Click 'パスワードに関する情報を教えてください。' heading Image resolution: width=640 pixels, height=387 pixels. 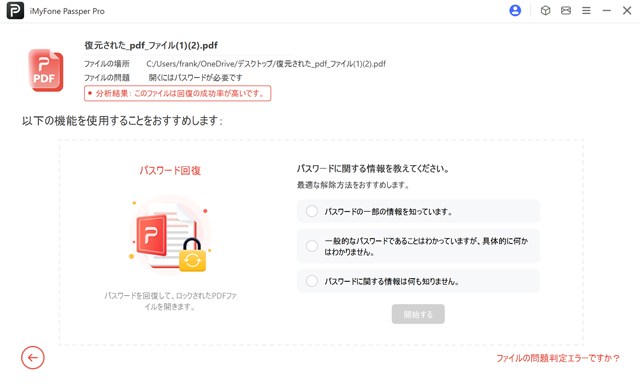(373, 169)
